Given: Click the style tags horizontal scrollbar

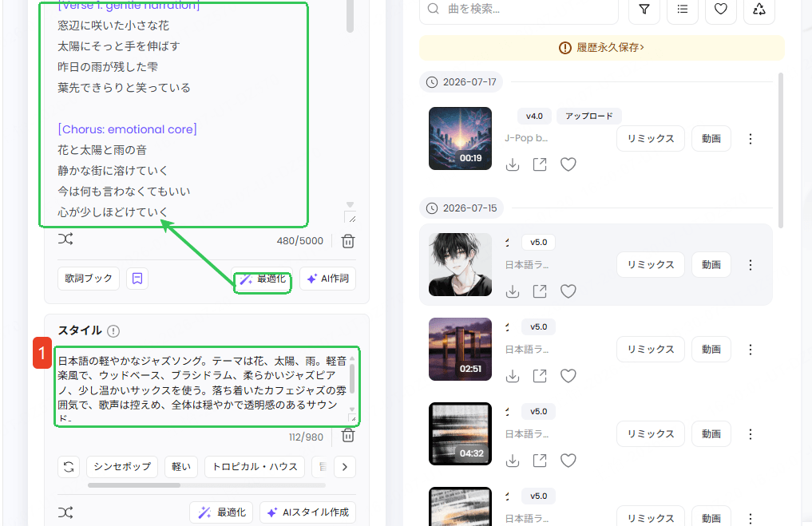Looking at the screenshot, I should [134, 485].
